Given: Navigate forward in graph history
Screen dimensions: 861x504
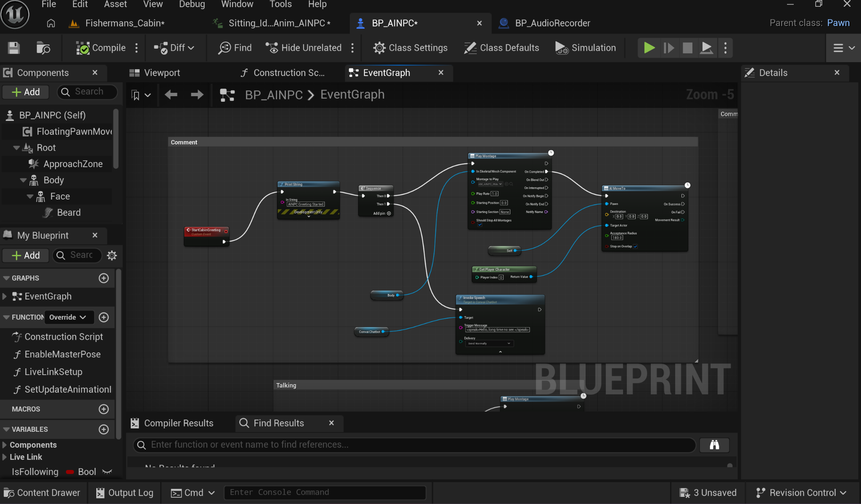Looking at the screenshot, I should (x=197, y=94).
